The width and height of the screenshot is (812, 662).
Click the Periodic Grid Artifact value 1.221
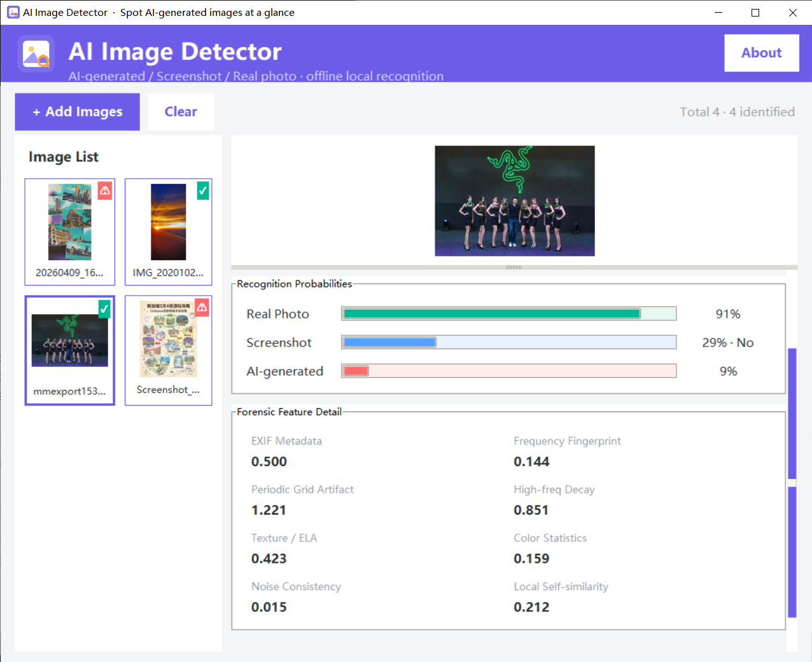[x=269, y=510]
